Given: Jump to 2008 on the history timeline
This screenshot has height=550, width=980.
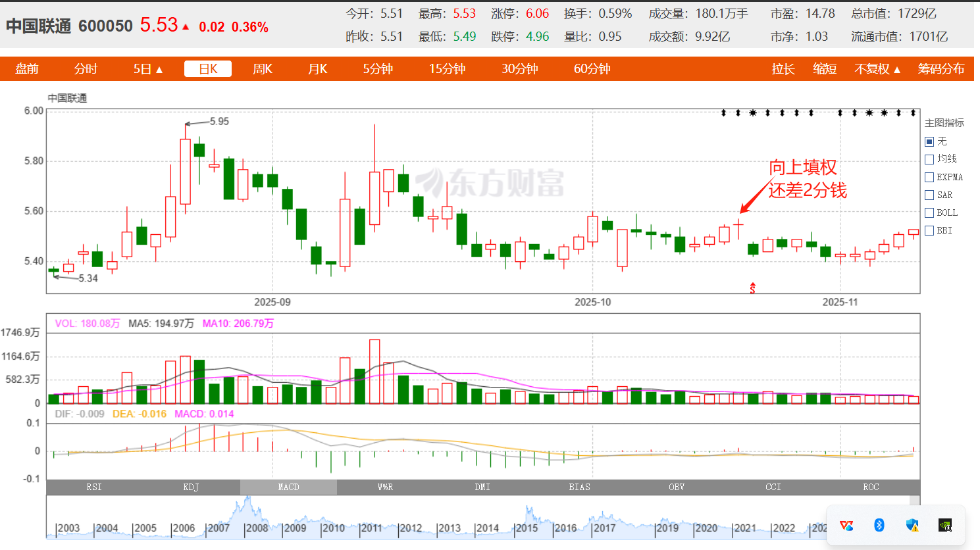Looking at the screenshot, I should coord(257,528).
